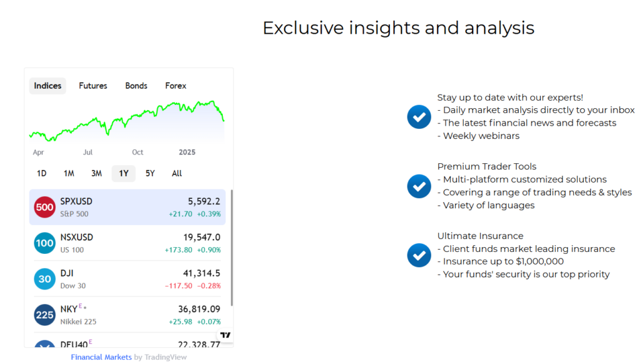Click the checkmark beside Ultimate Insurance
The image size is (641, 364).
(x=419, y=255)
